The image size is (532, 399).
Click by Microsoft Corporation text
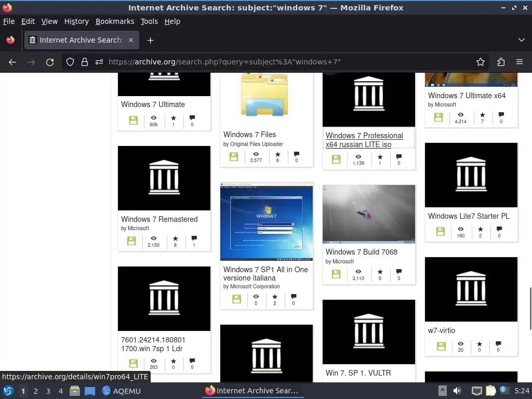pyautogui.click(x=251, y=287)
